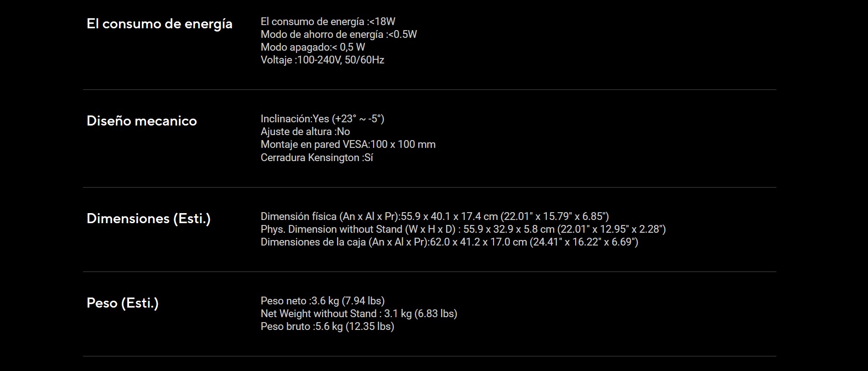Select the Diseño mecanico section heading
868x371 pixels.
pos(142,121)
